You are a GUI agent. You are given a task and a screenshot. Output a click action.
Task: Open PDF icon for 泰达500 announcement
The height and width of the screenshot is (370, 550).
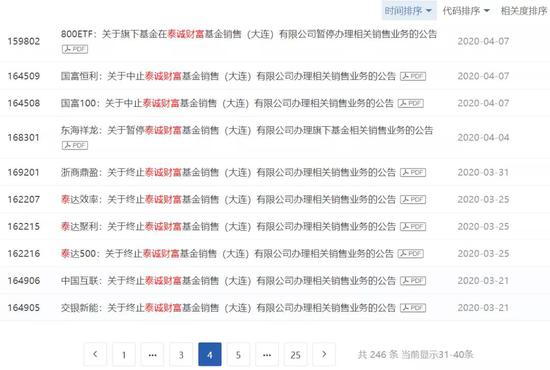click(411, 254)
